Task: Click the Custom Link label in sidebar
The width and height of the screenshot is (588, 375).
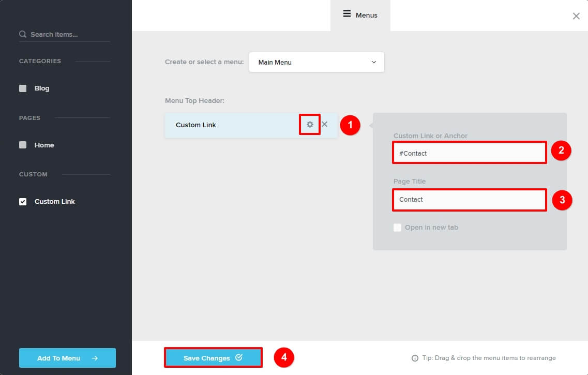Action: click(55, 202)
